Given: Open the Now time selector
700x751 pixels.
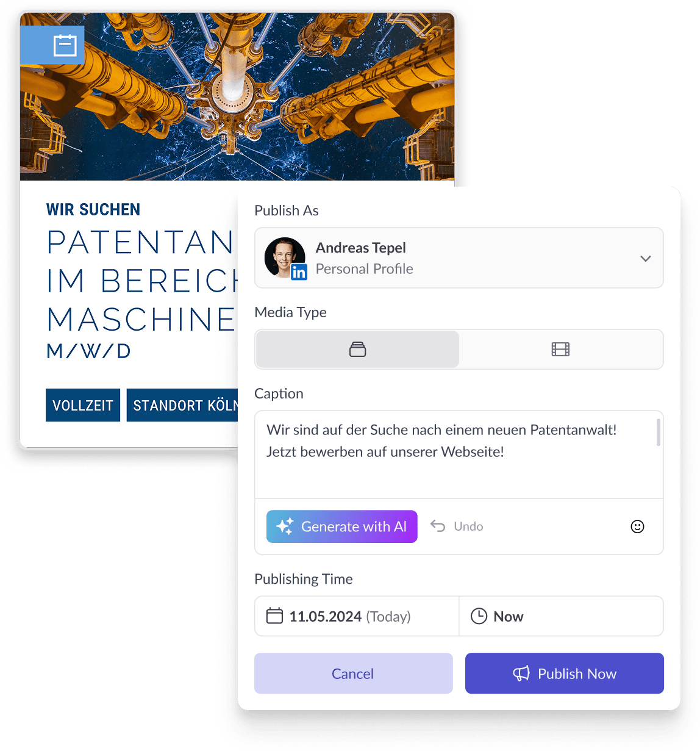Looking at the screenshot, I should point(561,616).
